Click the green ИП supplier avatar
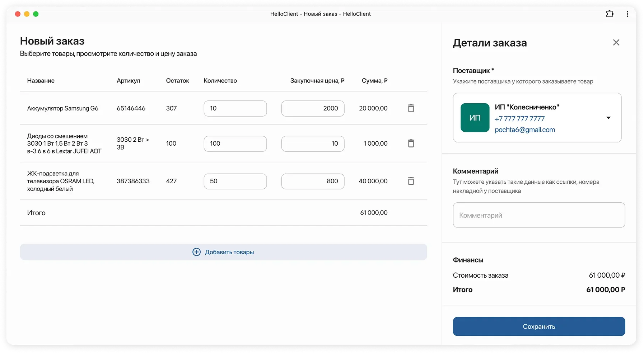This screenshot has height=353, width=644. coord(475,118)
